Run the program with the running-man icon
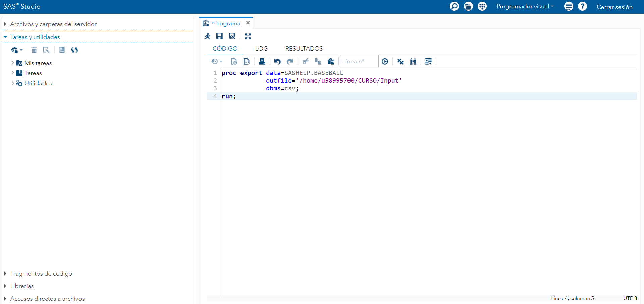644x304 pixels. tap(207, 36)
